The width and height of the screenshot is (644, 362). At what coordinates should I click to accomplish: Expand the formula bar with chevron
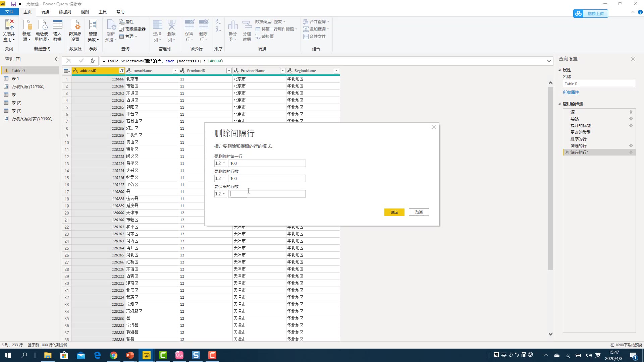(549, 61)
